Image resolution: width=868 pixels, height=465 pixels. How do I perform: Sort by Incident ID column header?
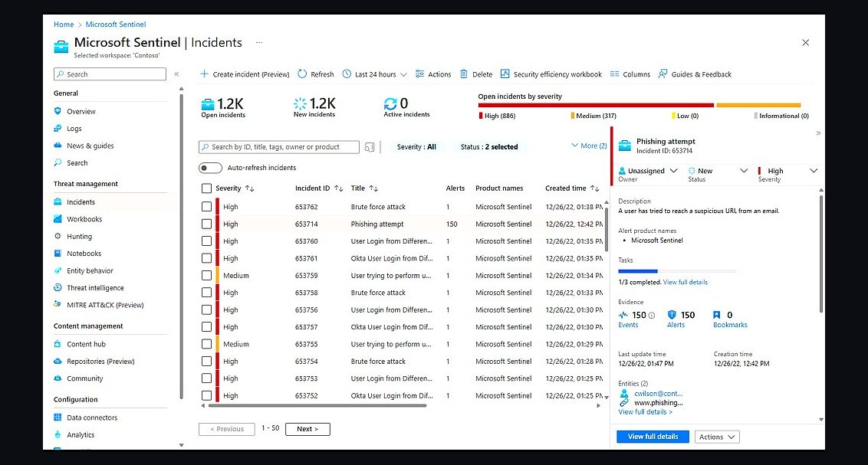coord(319,188)
